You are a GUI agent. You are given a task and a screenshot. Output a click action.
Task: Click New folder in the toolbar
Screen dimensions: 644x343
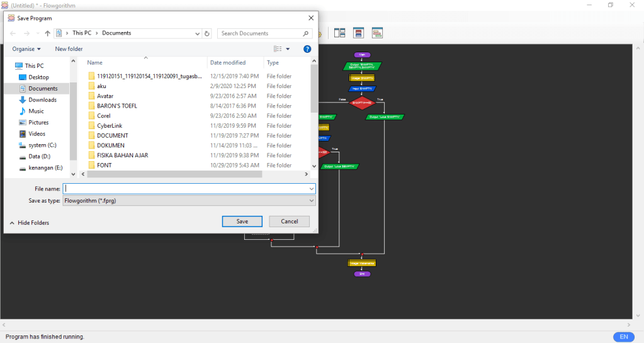pos(69,48)
